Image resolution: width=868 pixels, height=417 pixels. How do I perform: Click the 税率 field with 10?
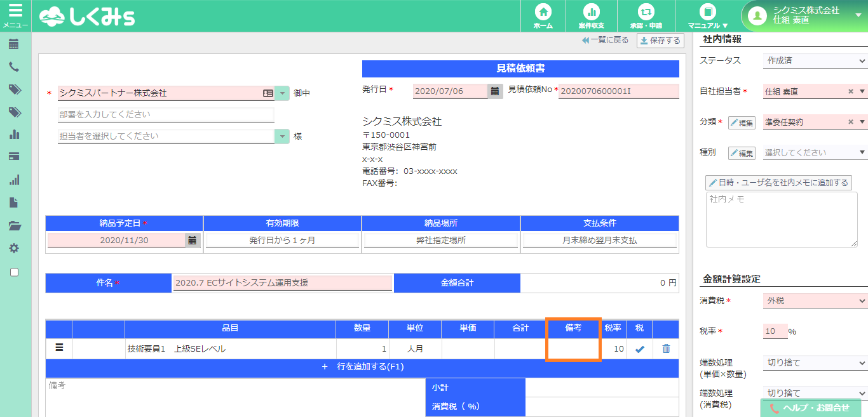tap(775, 331)
